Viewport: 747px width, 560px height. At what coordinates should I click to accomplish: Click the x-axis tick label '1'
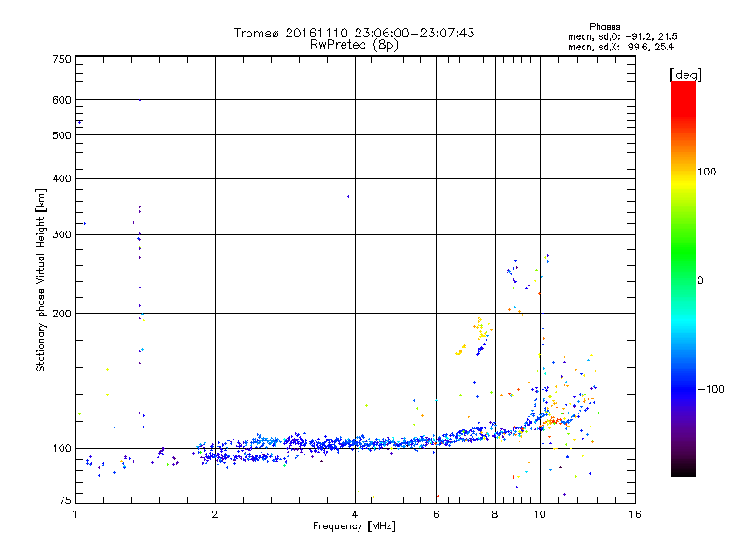(75, 514)
